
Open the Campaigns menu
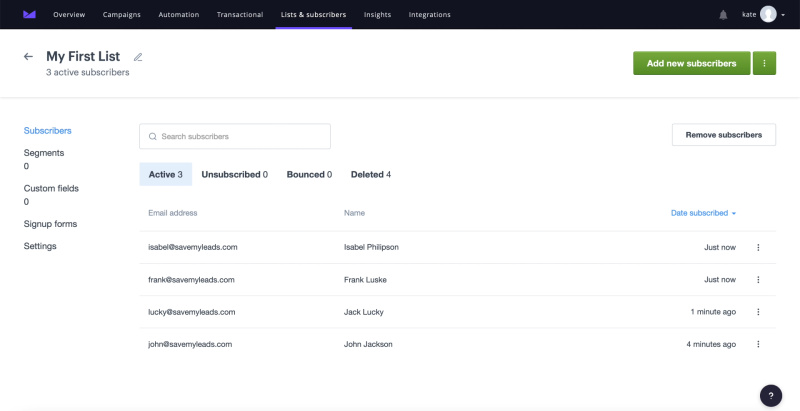tap(121, 15)
